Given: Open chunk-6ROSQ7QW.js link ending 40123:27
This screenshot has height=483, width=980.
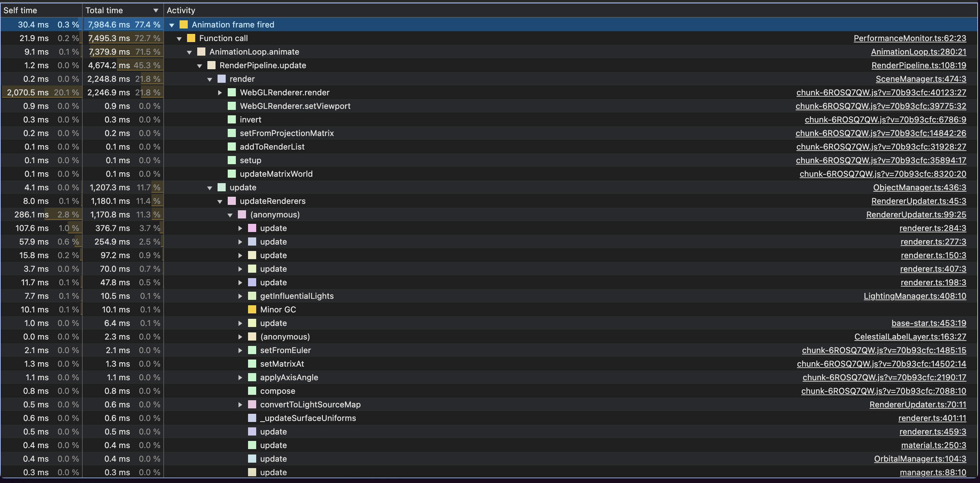Looking at the screenshot, I should click(x=881, y=93).
